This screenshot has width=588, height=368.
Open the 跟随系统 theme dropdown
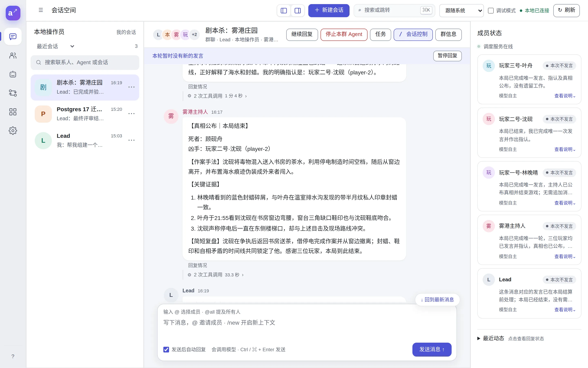461,10
